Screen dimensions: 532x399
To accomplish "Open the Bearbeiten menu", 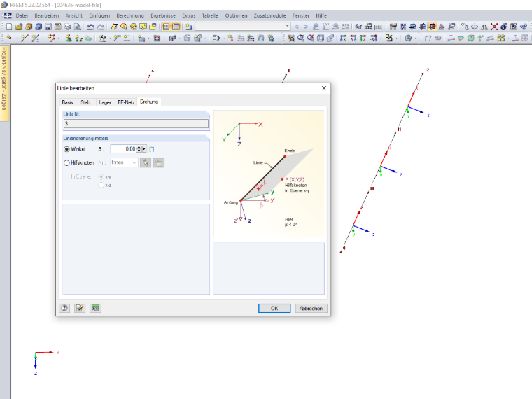I will 46,15.
